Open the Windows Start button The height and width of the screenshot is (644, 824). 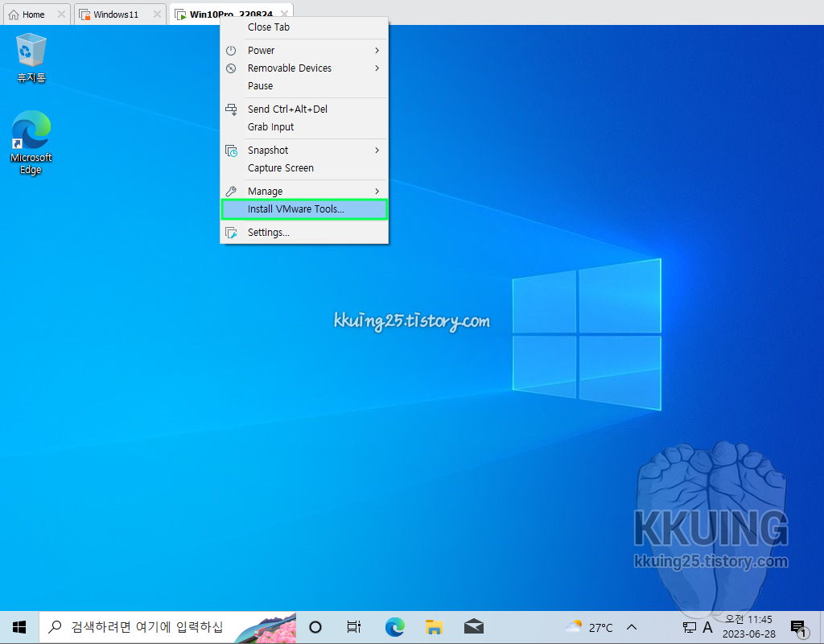(19, 627)
